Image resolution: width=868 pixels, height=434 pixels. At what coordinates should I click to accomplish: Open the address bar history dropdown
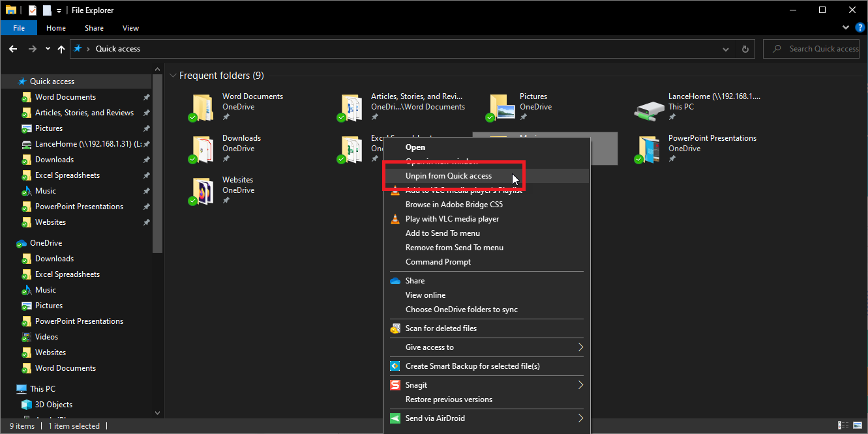[x=726, y=49]
